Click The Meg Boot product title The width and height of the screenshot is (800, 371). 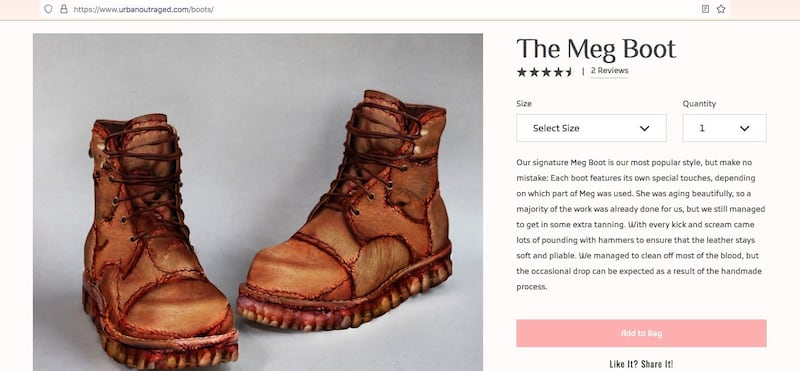pos(596,49)
